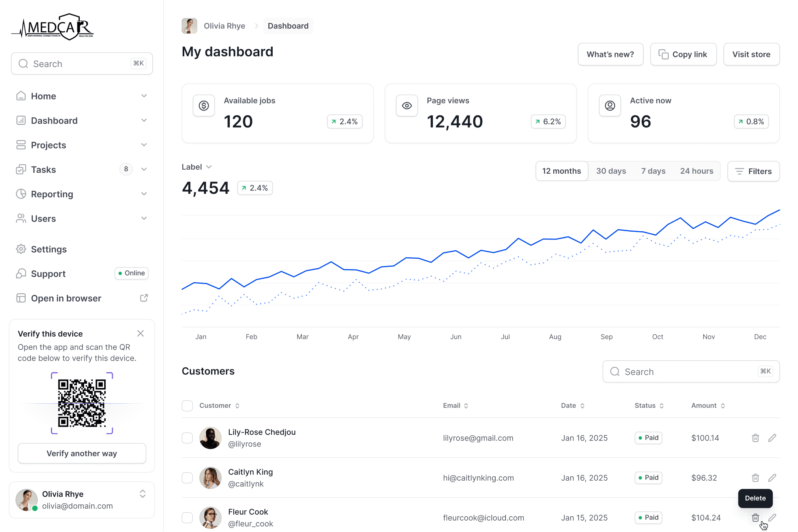Click the delete trash icon for Lily-Rose Chedjou

tap(755, 438)
